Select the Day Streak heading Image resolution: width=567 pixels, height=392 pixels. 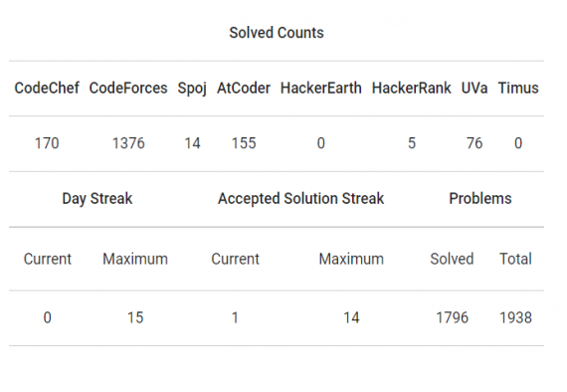(97, 199)
